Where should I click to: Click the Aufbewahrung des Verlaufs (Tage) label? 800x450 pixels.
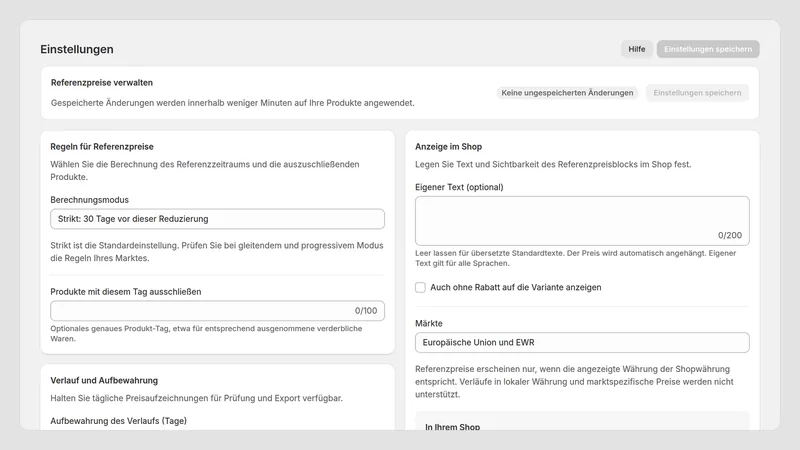(118, 421)
